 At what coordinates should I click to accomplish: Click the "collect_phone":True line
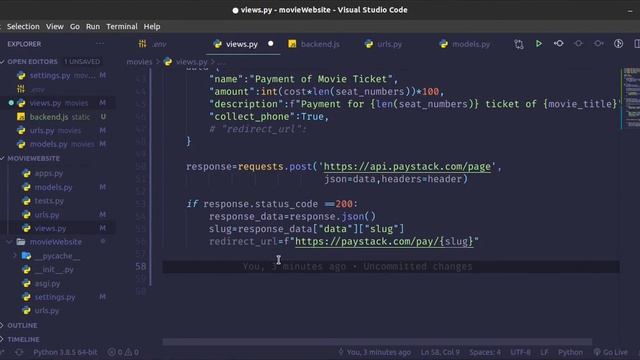269,116
